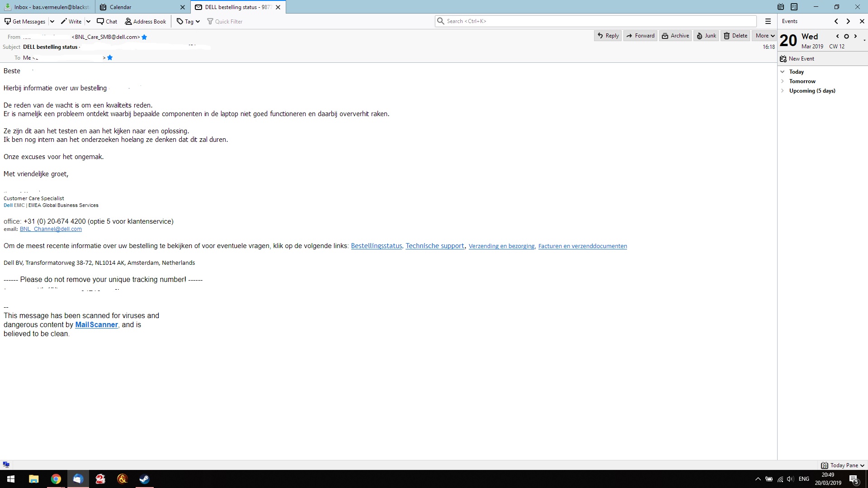Open the Write dropdown arrow
Viewport: 868px width, 488px height.
pos(88,21)
